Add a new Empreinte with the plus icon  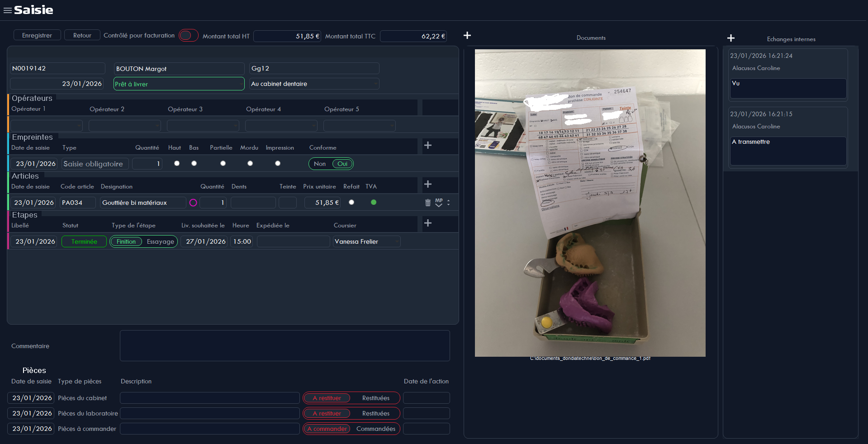(x=427, y=146)
